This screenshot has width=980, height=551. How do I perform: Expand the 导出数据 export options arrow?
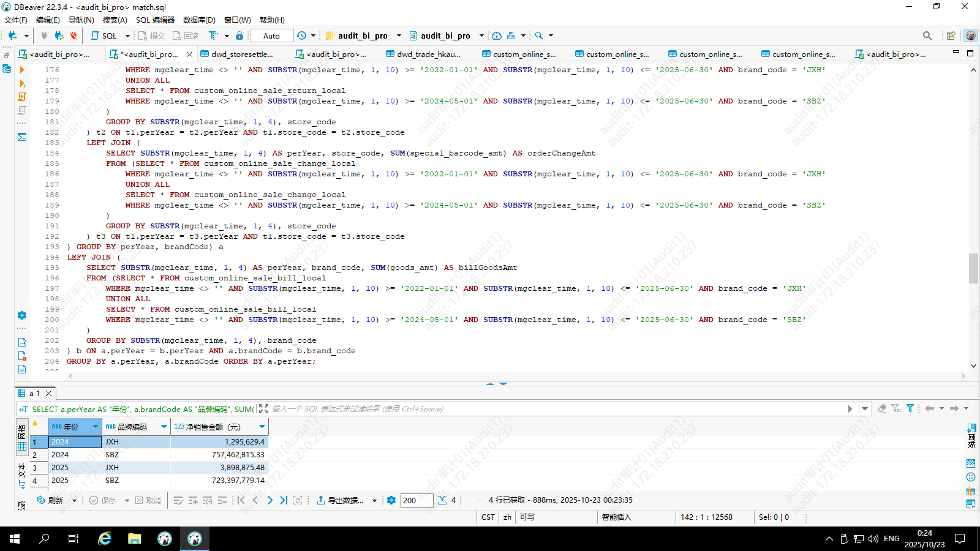(x=374, y=500)
